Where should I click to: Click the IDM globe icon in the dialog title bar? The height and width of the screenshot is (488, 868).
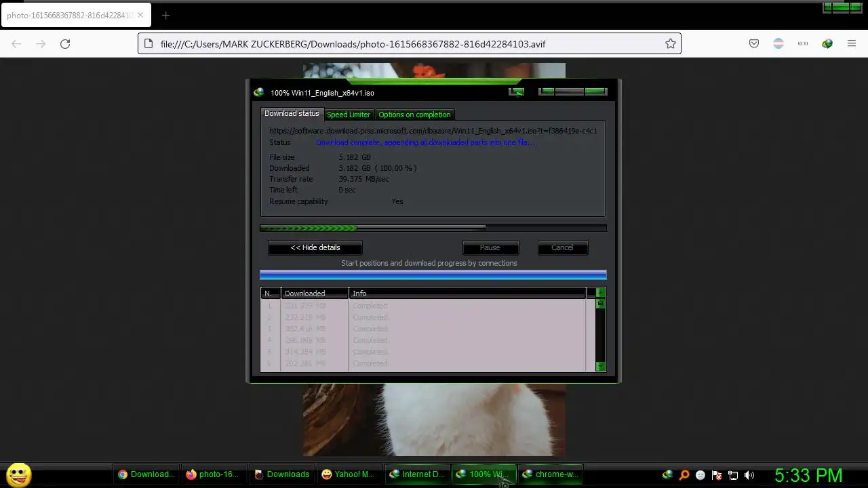coord(258,93)
